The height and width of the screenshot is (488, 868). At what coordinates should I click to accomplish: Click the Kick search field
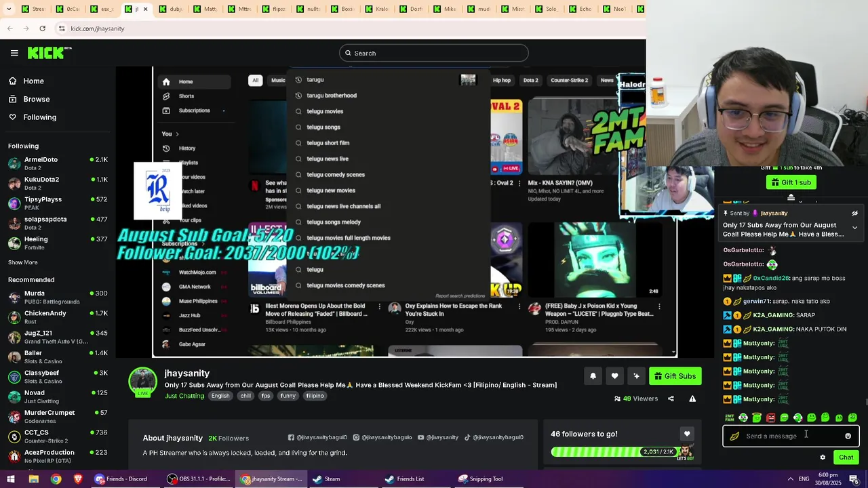[x=434, y=53]
